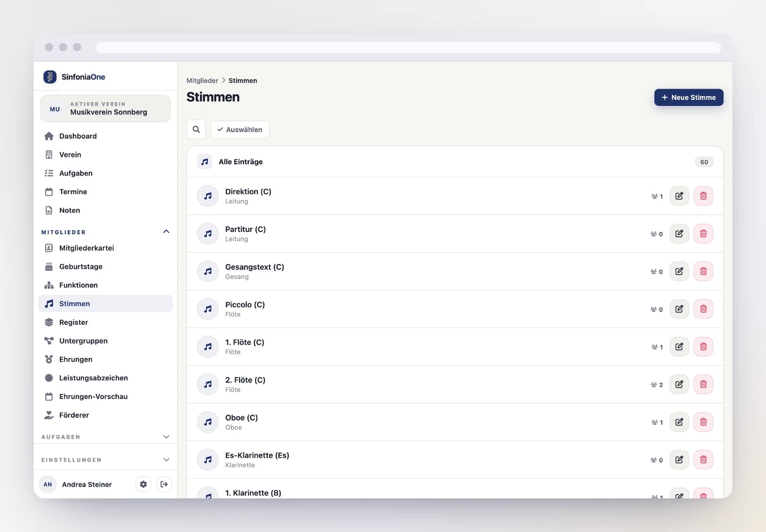
Task: Open Termine in the sidebar
Action: 105,192
